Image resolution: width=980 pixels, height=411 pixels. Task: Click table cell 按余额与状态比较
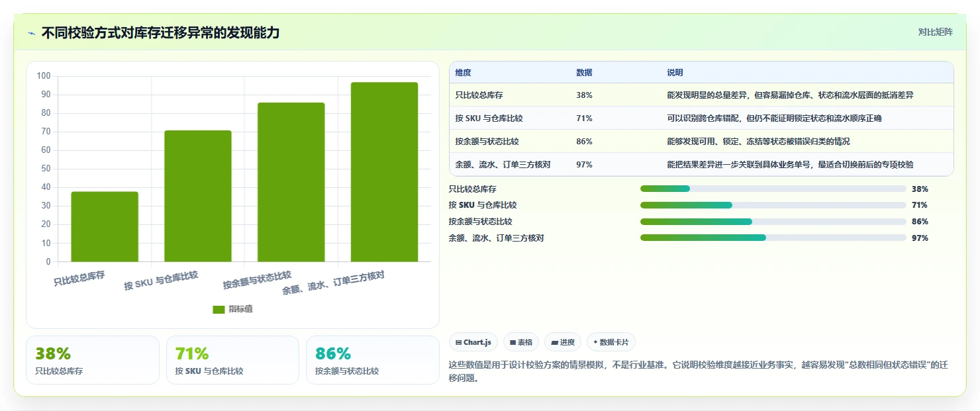487,142
